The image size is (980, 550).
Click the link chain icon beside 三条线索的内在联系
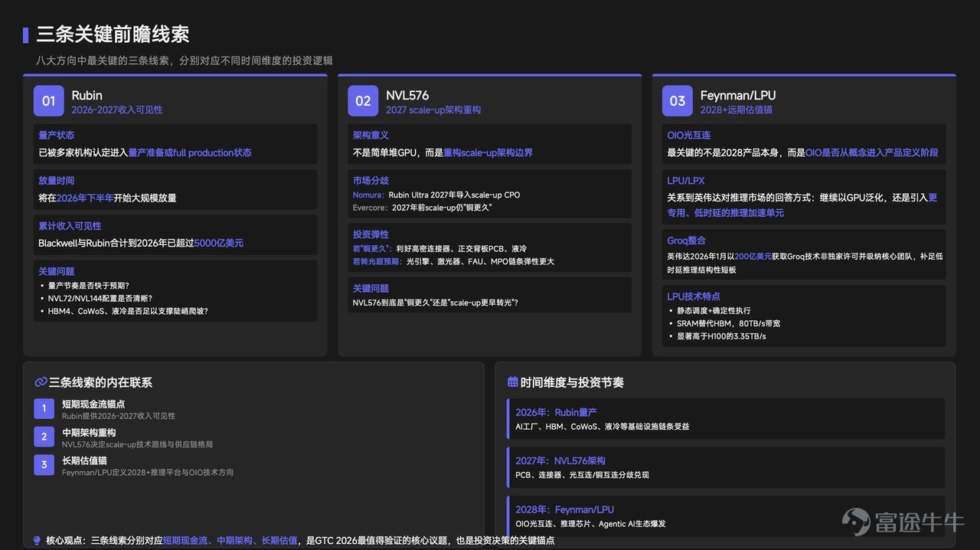[x=41, y=382]
